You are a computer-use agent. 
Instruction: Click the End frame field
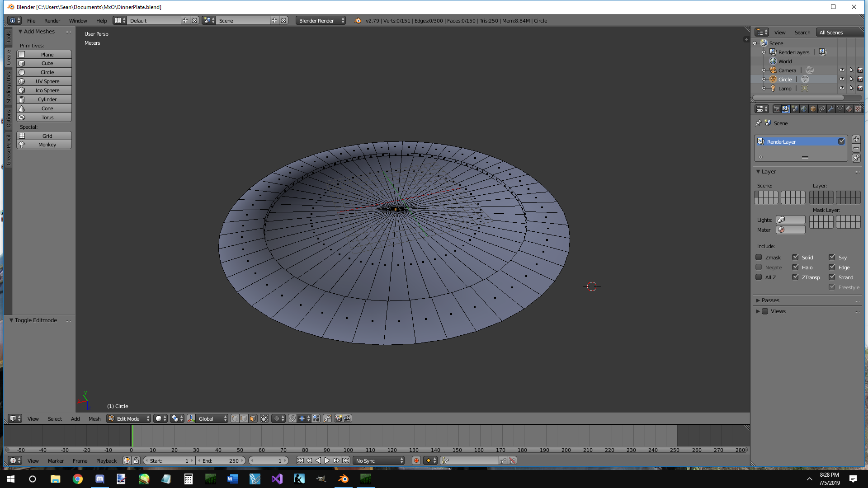tap(221, 460)
